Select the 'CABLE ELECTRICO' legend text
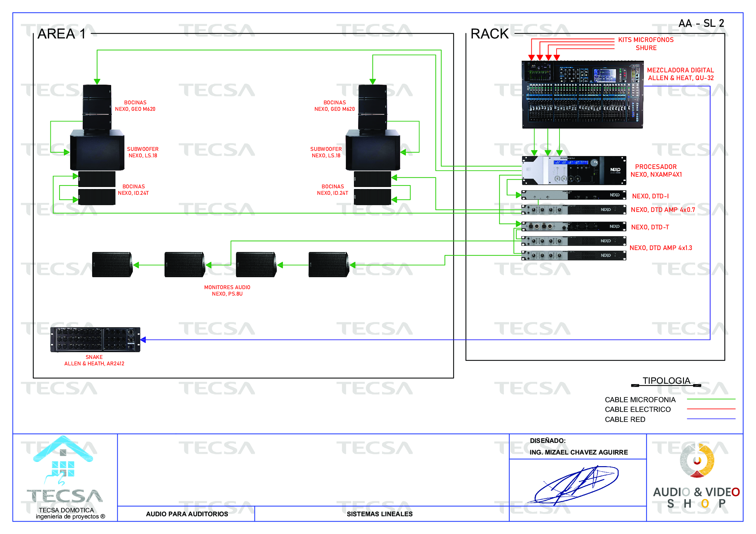The height and width of the screenshot is (534, 756). [638, 409]
